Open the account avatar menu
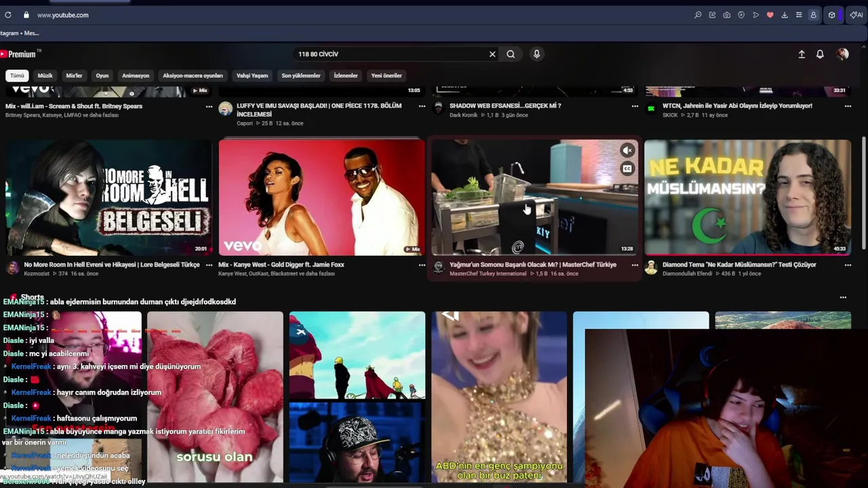This screenshot has width=868, height=488. click(842, 54)
